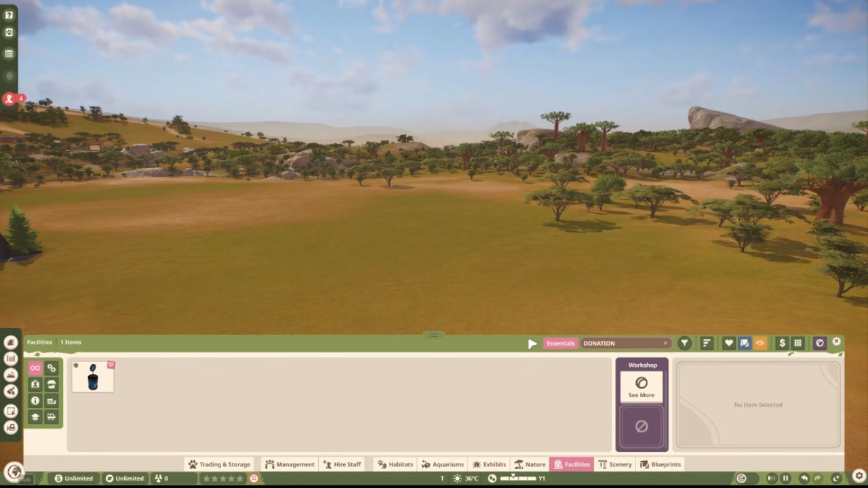Open the Hire Staff tab

tap(342, 464)
